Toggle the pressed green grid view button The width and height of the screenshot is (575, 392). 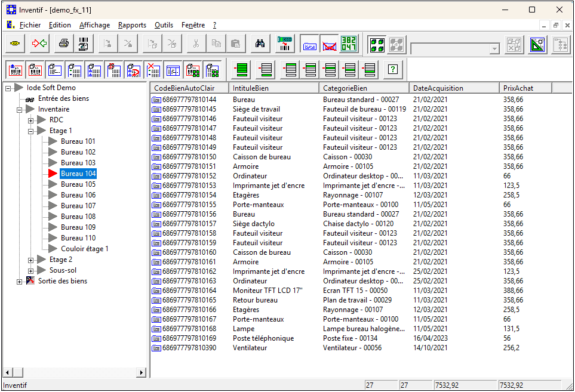pyautogui.click(x=377, y=44)
